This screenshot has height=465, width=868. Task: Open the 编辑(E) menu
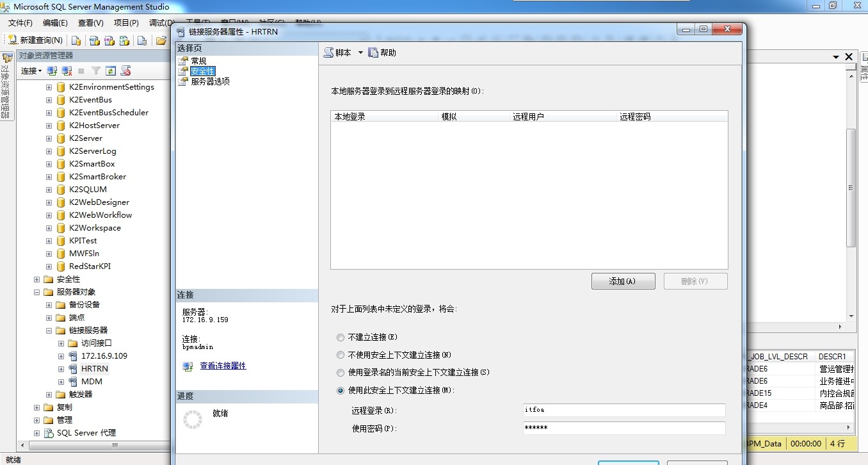click(x=55, y=22)
